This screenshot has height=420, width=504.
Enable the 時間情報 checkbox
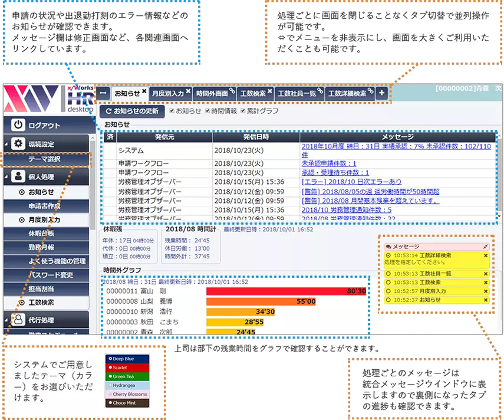[x=207, y=112]
